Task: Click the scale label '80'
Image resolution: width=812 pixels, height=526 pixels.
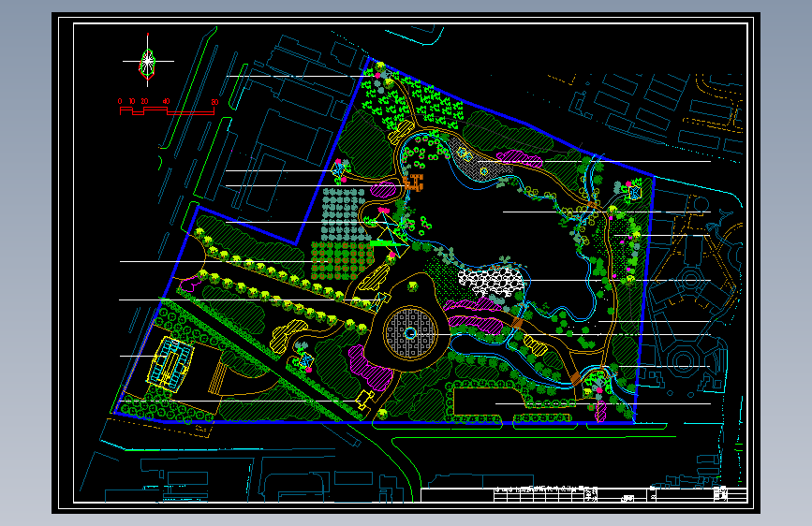Action: 214,102
